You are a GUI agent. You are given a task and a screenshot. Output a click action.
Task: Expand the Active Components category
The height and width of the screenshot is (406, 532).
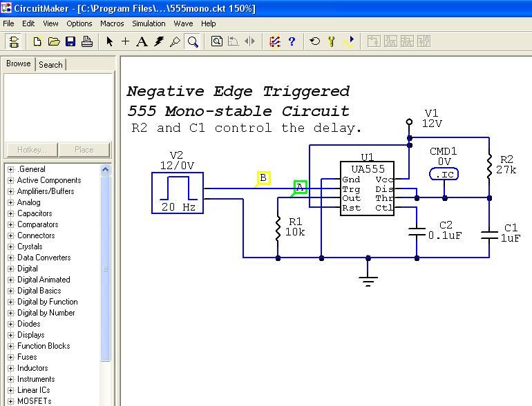click(x=10, y=180)
